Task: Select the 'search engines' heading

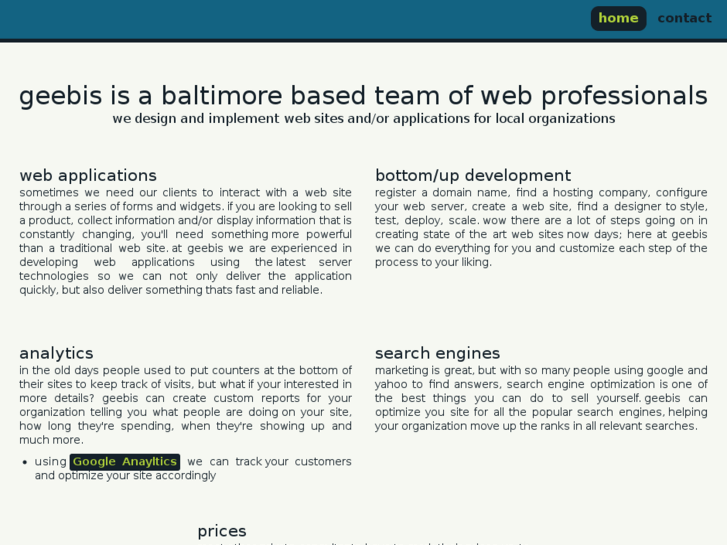Action: point(437,353)
